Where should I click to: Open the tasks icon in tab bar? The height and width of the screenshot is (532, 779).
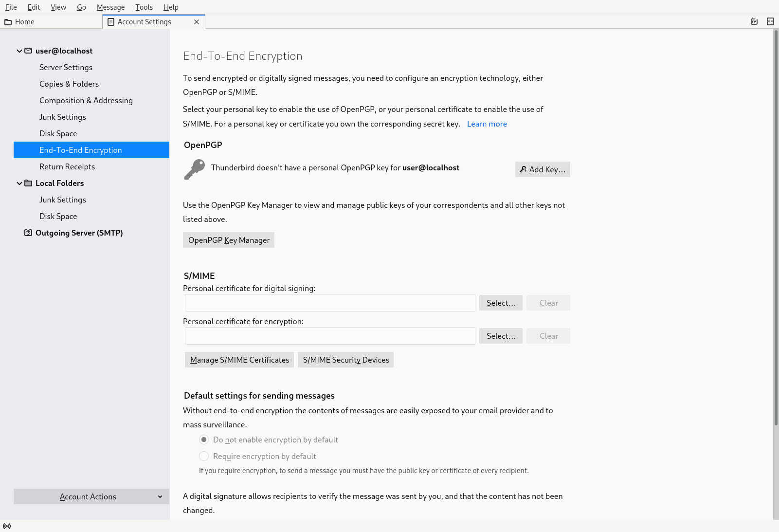[770, 21]
